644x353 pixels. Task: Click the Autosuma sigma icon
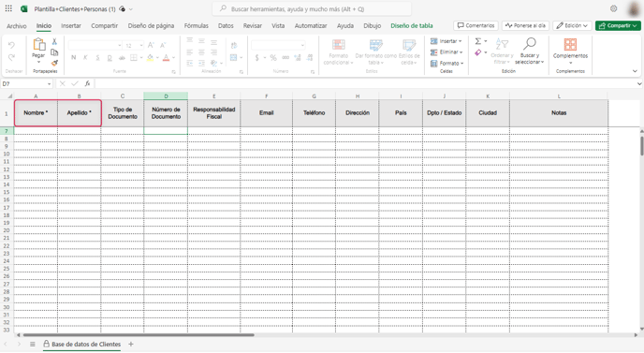[x=478, y=41]
